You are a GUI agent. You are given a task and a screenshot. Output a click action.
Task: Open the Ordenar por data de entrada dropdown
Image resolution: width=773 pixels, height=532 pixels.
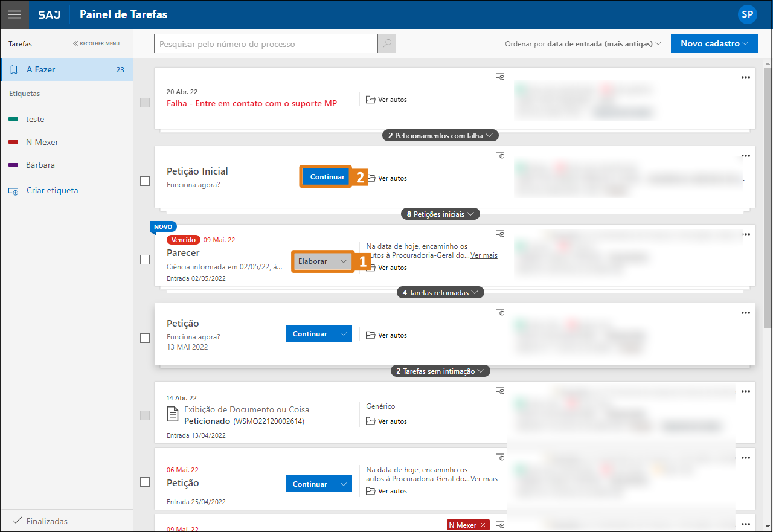click(x=583, y=44)
